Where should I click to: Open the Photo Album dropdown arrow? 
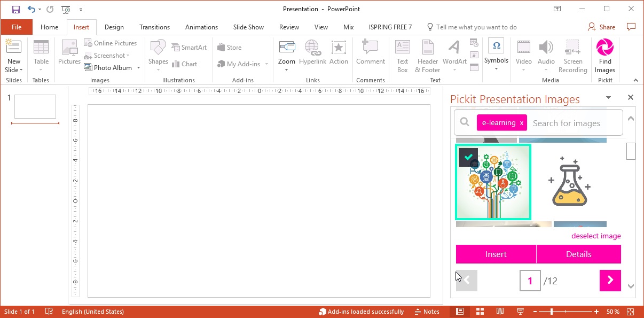(138, 68)
